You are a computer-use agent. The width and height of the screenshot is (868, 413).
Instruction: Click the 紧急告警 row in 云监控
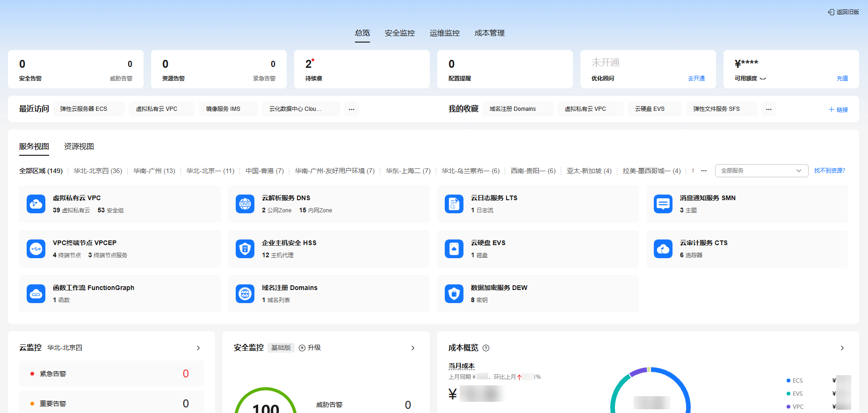111,374
